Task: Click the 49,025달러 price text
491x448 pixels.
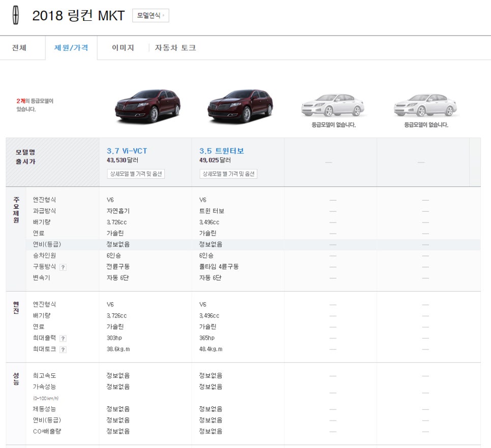Action: 215,160
